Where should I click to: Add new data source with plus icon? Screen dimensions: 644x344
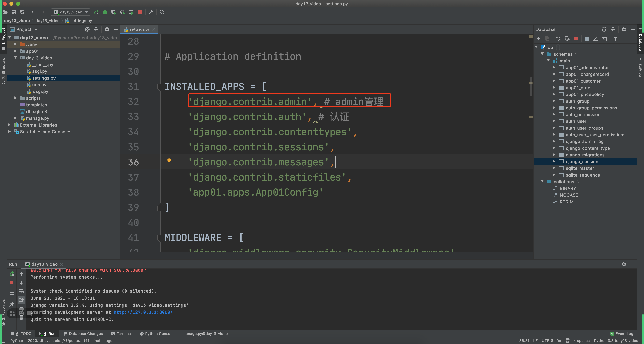(539, 39)
